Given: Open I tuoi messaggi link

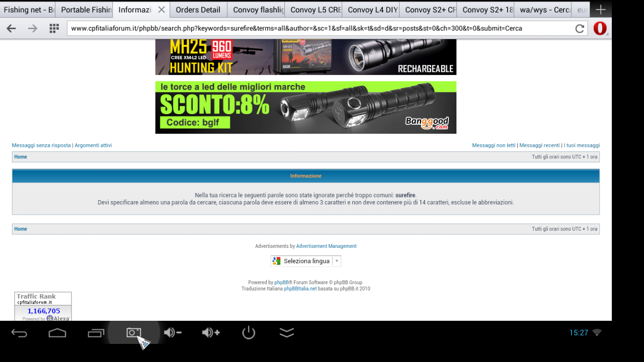Looking at the screenshot, I should pyautogui.click(x=582, y=145).
